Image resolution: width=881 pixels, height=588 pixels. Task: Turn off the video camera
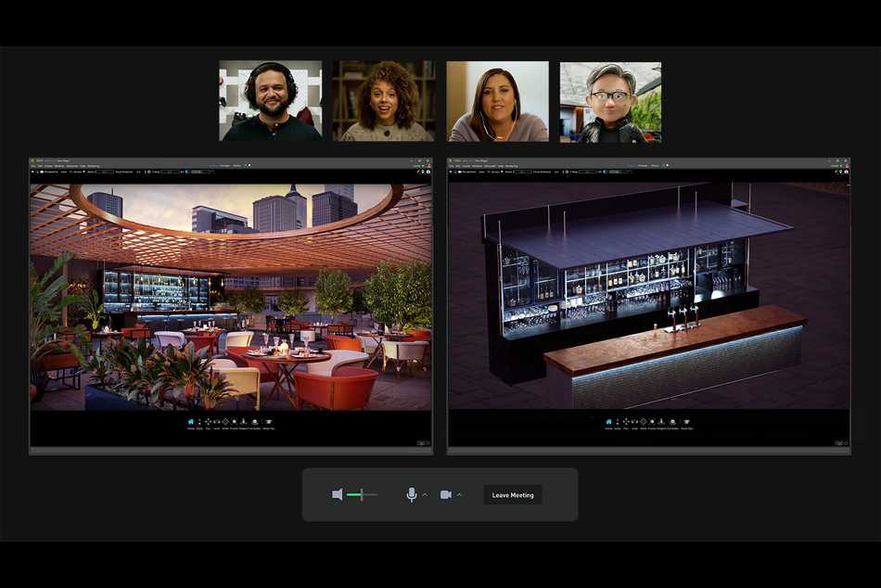446,494
